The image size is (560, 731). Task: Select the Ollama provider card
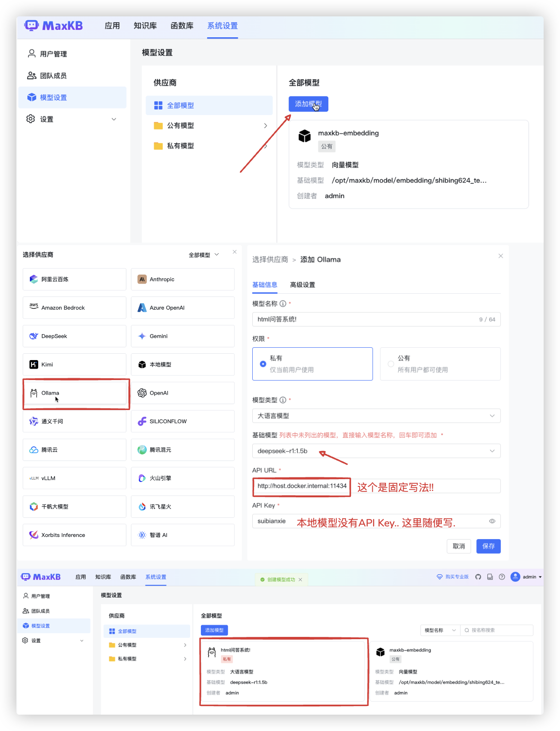pyautogui.click(x=75, y=393)
